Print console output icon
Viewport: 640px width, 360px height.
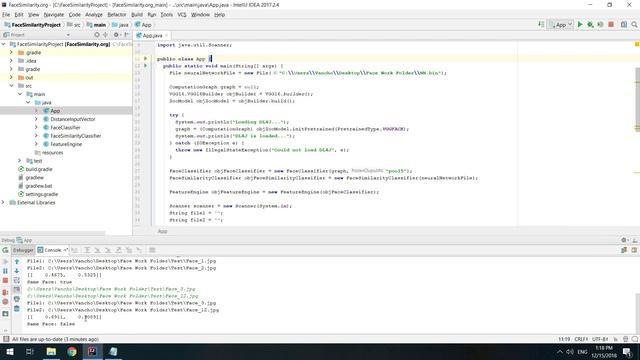pos(17,299)
